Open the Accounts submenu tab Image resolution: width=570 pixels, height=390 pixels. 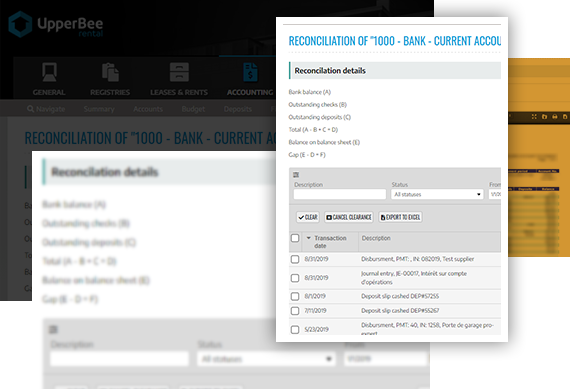[x=148, y=109]
